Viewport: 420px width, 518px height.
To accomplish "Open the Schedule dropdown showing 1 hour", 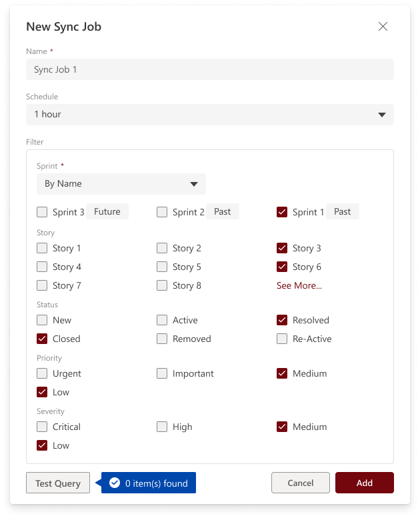I will point(210,115).
